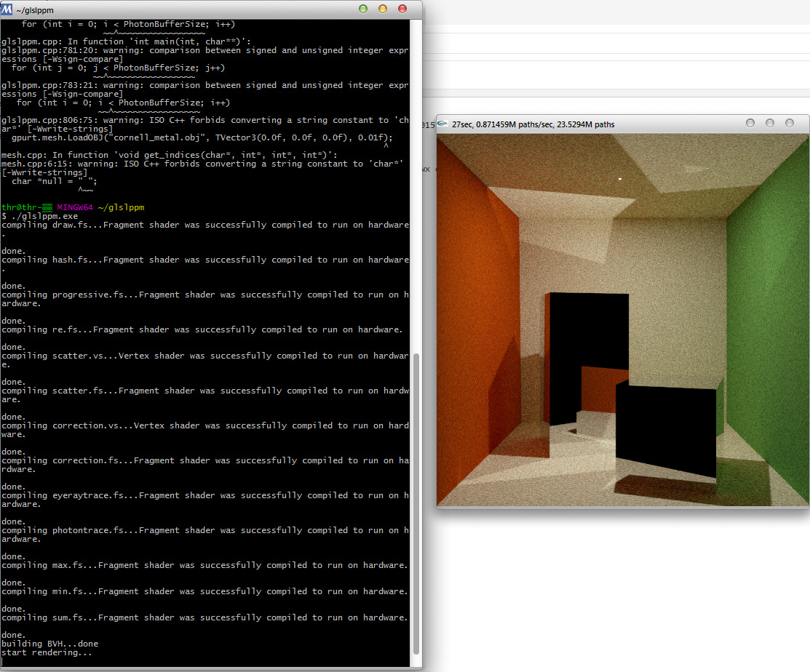Click the 'compiling re.fs' output line

pos(202,329)
